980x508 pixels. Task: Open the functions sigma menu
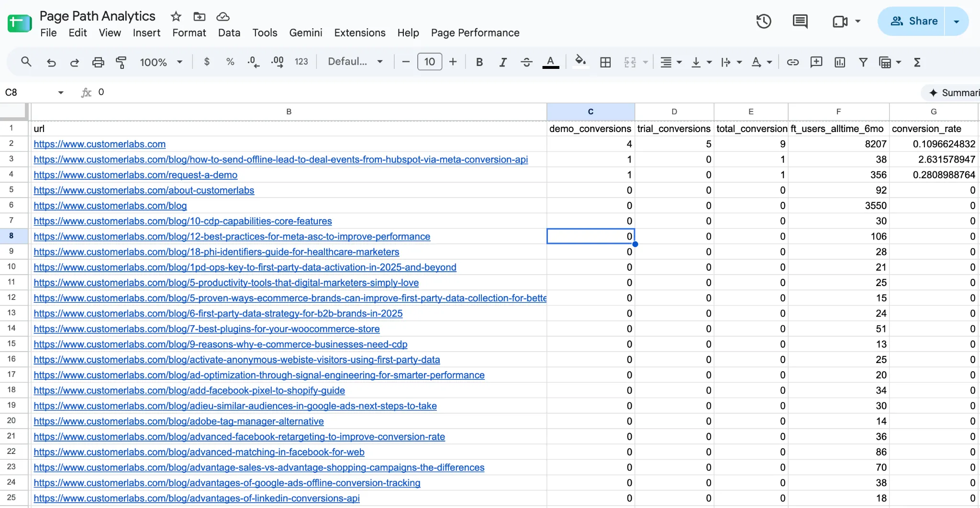[x=917, y=62]
